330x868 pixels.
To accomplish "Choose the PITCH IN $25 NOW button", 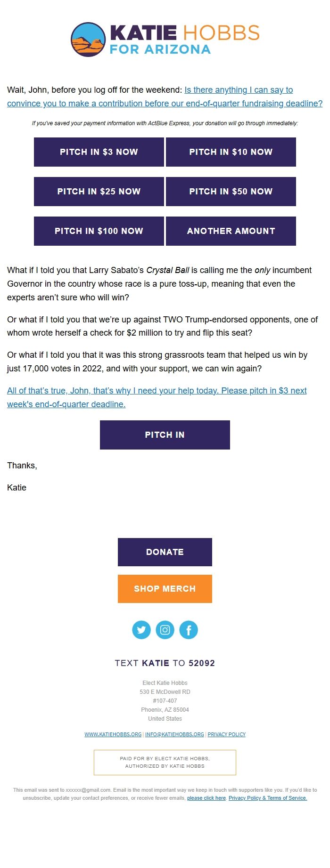I will click(99, 192).
